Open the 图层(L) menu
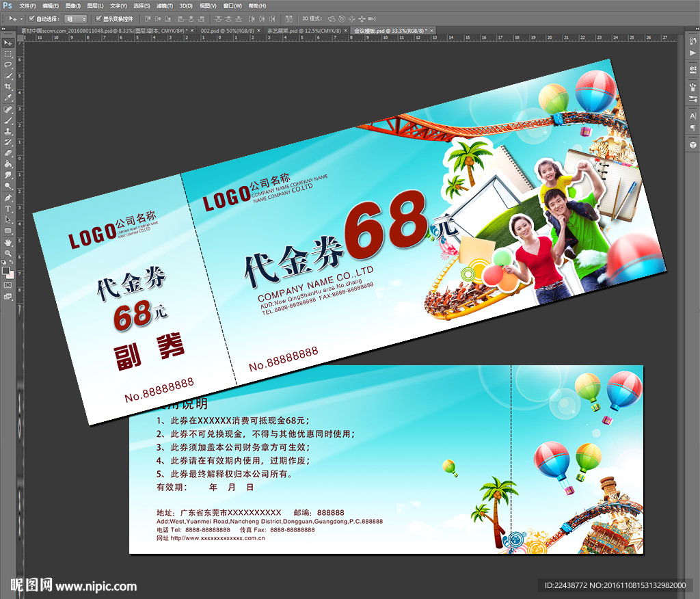This screenshot has height=599, width=700. pyautogui.click(x=95, y=5)
